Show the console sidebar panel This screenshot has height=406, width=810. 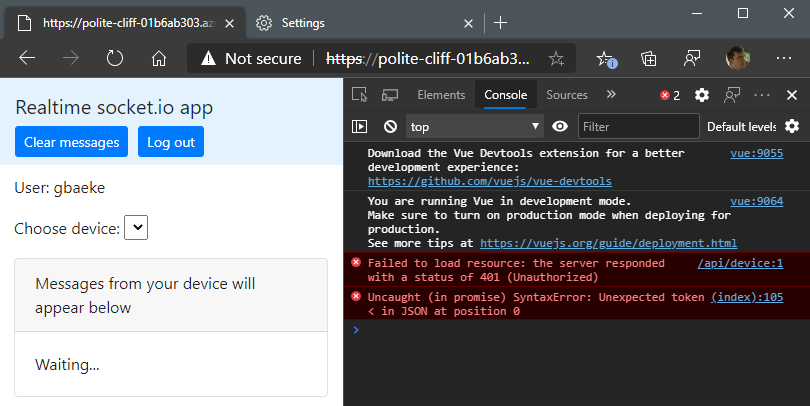click(360, 127)
